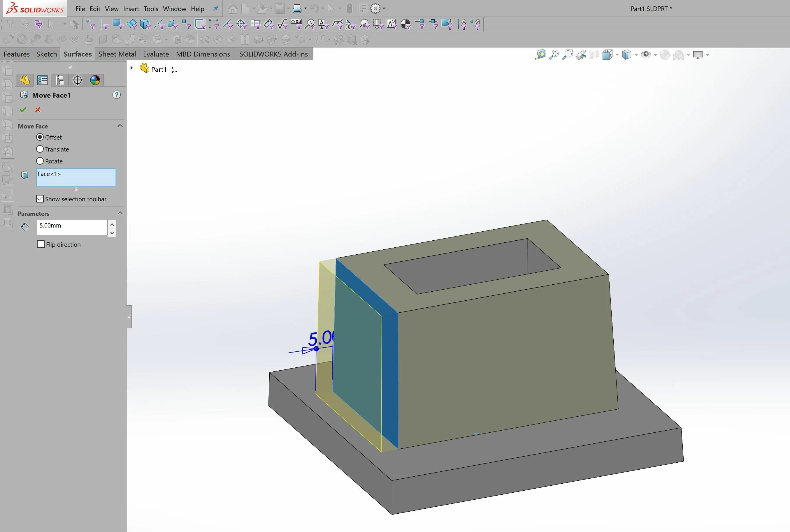Accept Move Face with green checkmark

click(x=23, y=110)
